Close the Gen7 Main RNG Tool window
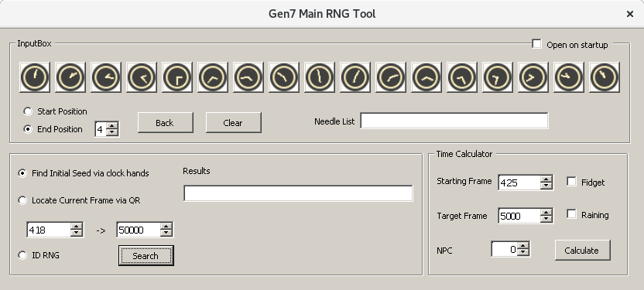 click(x=629, y=14)
